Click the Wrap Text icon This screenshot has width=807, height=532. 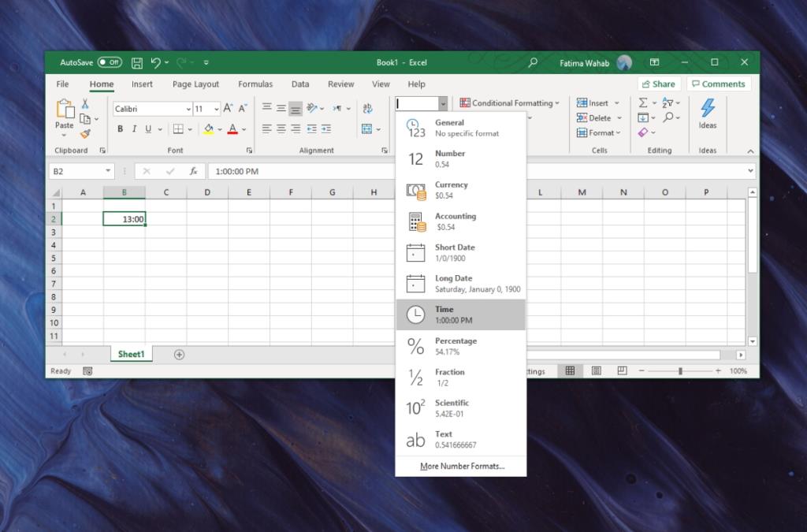click(367, 108)
